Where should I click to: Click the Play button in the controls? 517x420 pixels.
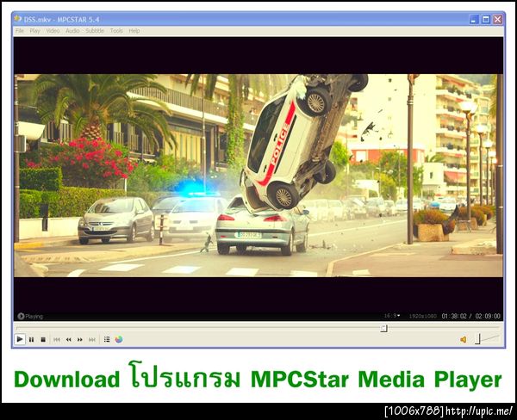coord(20,339)
